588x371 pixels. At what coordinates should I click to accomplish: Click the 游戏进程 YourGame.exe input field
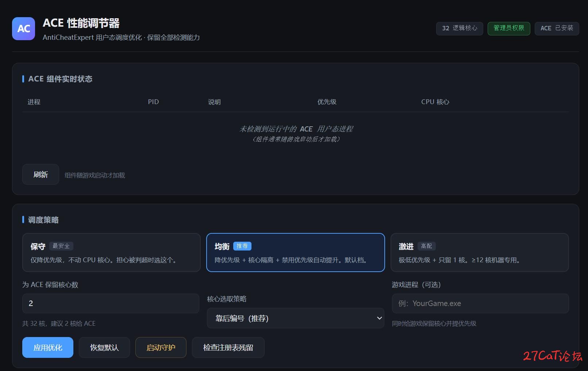[480, 303]
